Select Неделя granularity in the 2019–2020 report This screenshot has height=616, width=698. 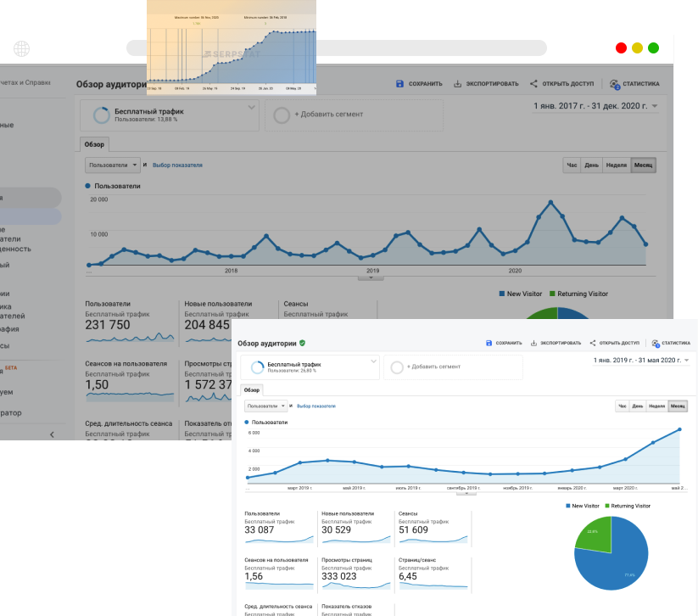(x=656, y=406)
